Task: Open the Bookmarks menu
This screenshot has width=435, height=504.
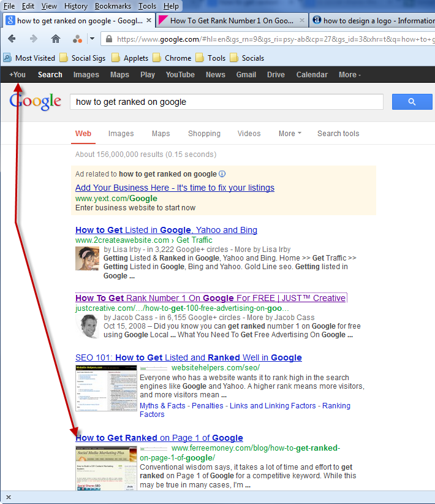Action: tap(113, 6)
